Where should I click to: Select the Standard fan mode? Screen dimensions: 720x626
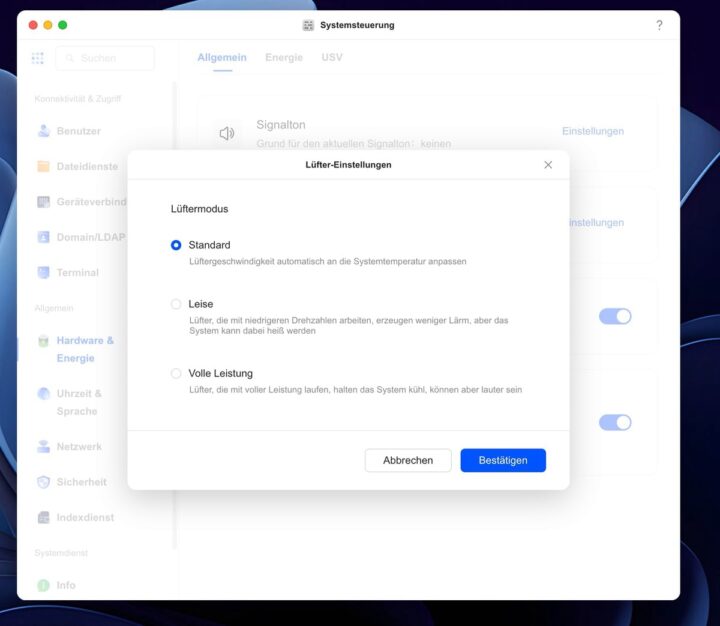pyautogui.click(x=177, y=245)
